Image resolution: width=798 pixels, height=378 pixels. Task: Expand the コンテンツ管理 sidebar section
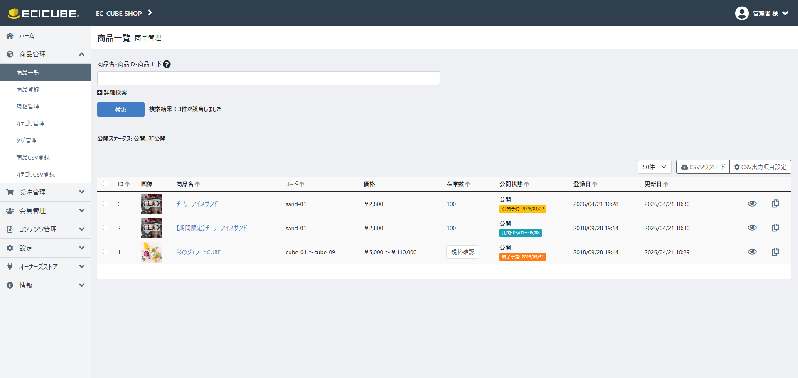point(45,229)
